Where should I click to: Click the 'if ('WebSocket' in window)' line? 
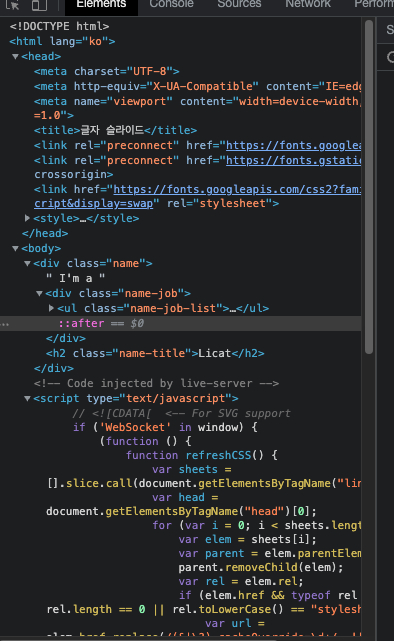click(x=165, y=428)
